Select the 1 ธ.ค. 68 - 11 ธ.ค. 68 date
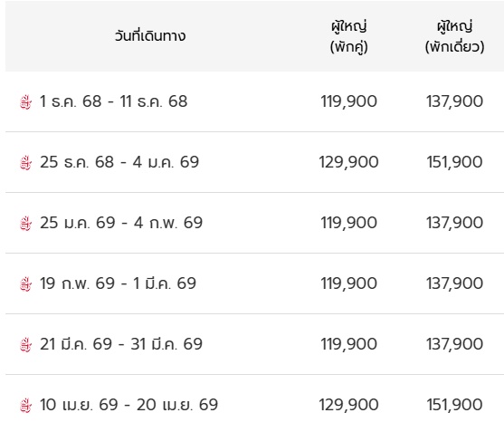The height and width of the screenshot is (432, 504). click(113, 101)
